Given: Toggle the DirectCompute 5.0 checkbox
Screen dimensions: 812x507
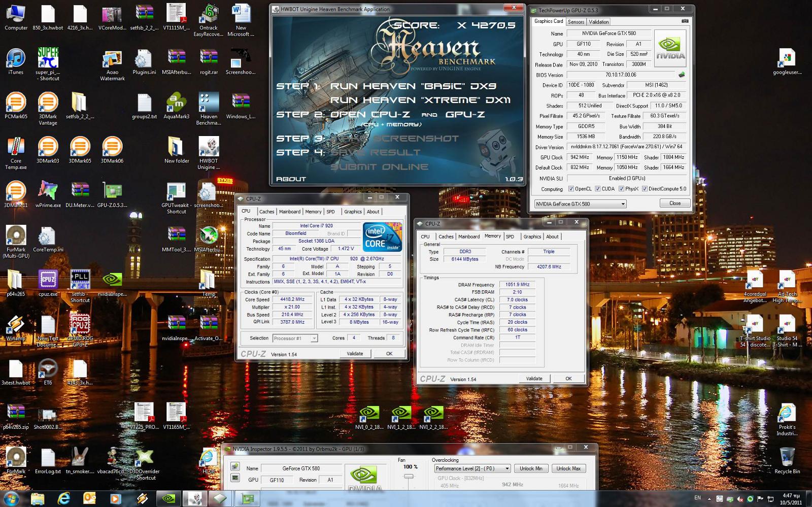Looking at the screenshot, I should (x=645, y=189).
